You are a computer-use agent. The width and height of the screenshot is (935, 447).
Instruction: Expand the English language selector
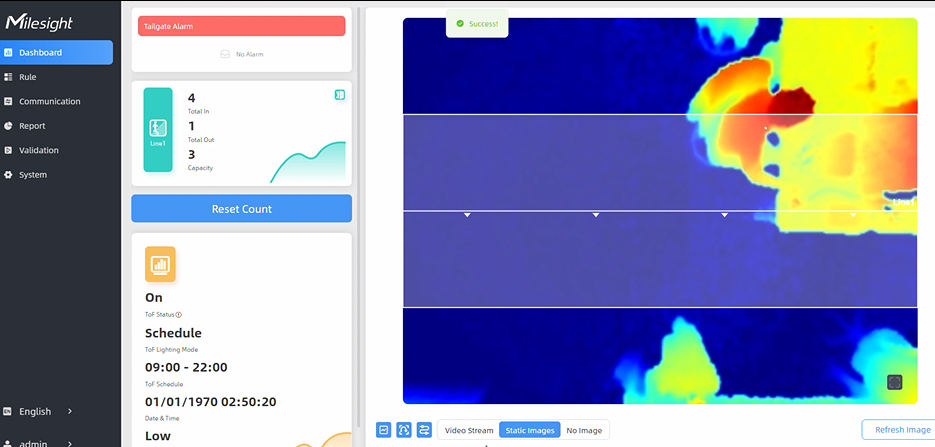pos(38,411)
